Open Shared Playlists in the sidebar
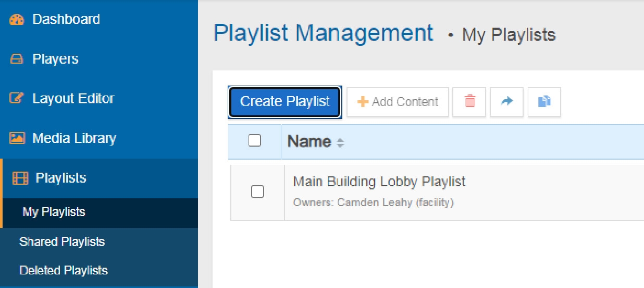This screenshot has width=644, height=288. [x=62, y=242]
